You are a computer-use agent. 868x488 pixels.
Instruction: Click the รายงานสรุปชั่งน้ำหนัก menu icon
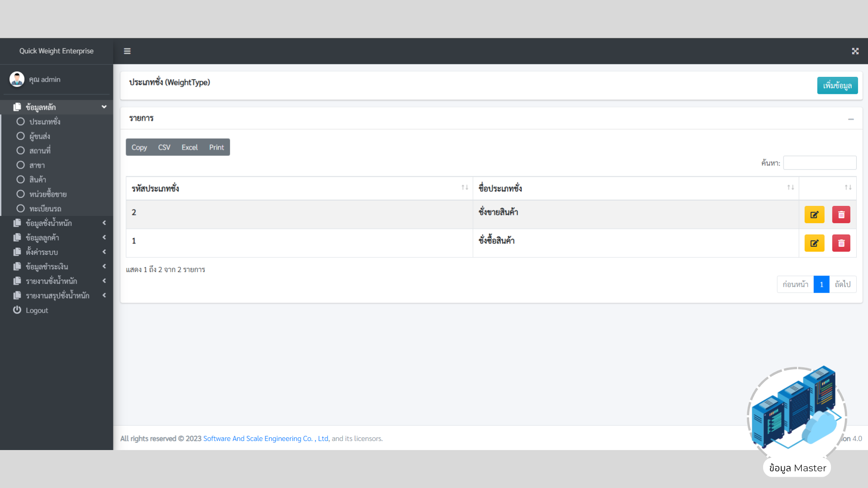[17, 295]
